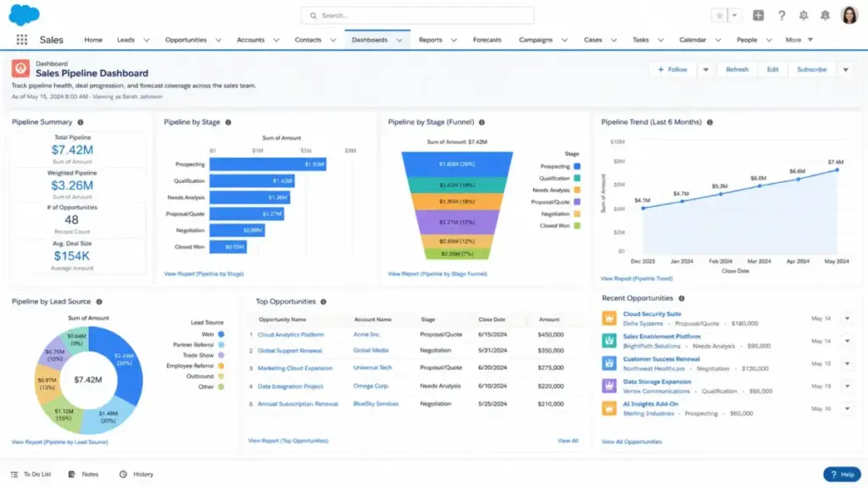Switch to the Campaigns tab
This screenshot has width=868, height=488.
(x=536, y=40)
